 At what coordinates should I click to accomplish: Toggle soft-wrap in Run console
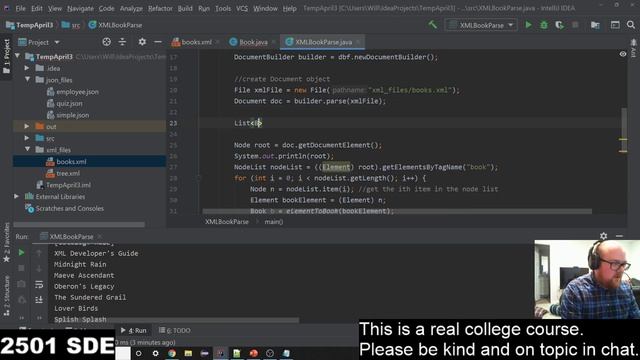[39, 284]
